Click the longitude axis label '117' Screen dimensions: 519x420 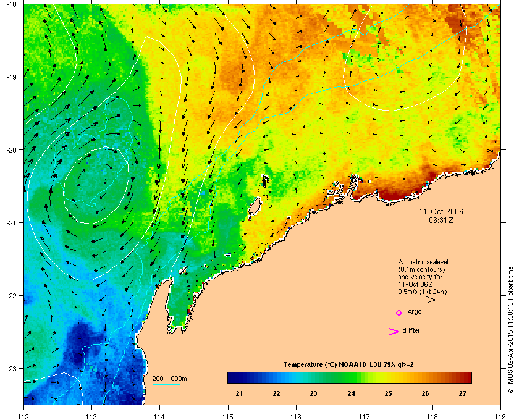click(x=365, y=416)
